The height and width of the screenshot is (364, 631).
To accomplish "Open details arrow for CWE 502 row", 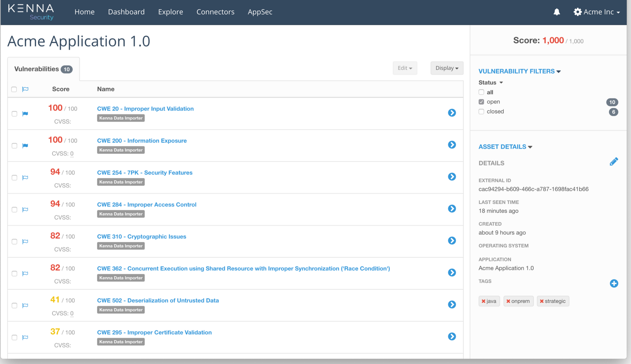I will click(x=452, y=304).
